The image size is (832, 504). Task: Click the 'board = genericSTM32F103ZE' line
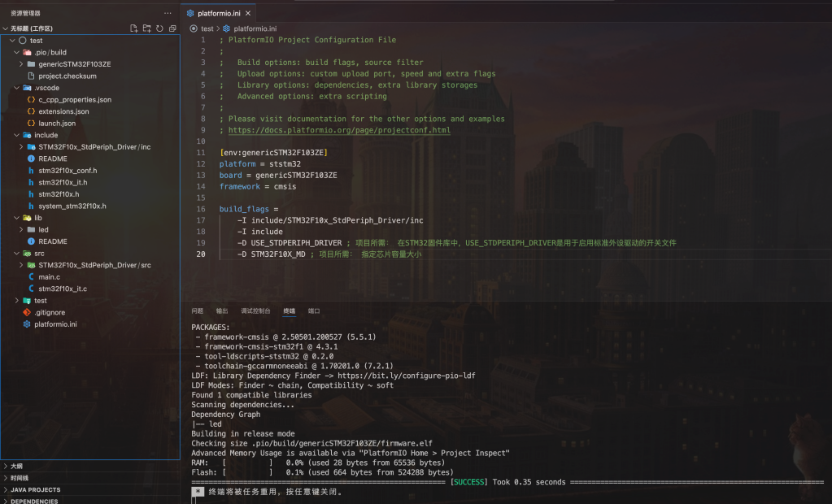(278, 175)
